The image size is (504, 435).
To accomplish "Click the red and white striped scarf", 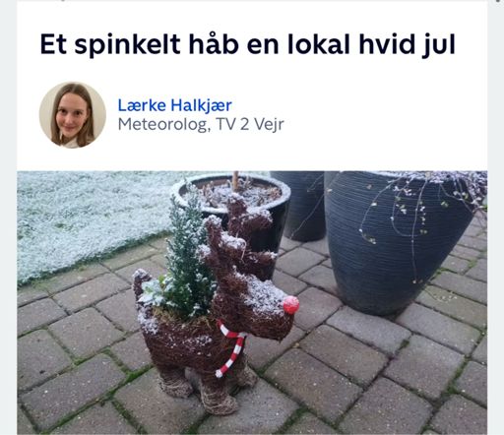I will [x=230, y=347].
